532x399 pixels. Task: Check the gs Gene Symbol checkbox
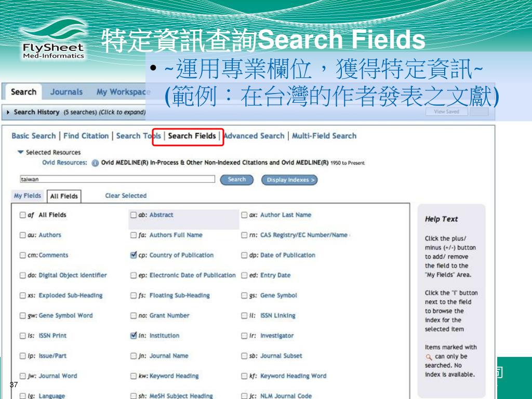click(244, 296)
